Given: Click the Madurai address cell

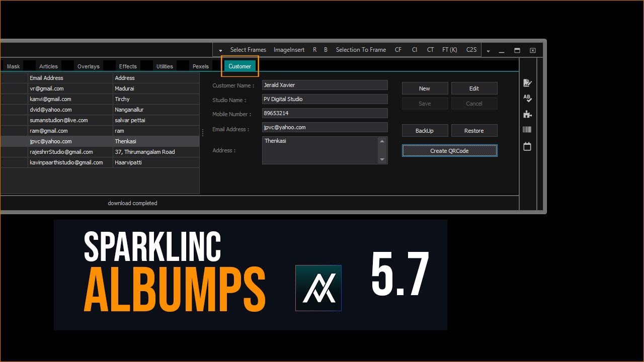Looking at the screenshot, I should pyautogui.click(x=156, y=88).
